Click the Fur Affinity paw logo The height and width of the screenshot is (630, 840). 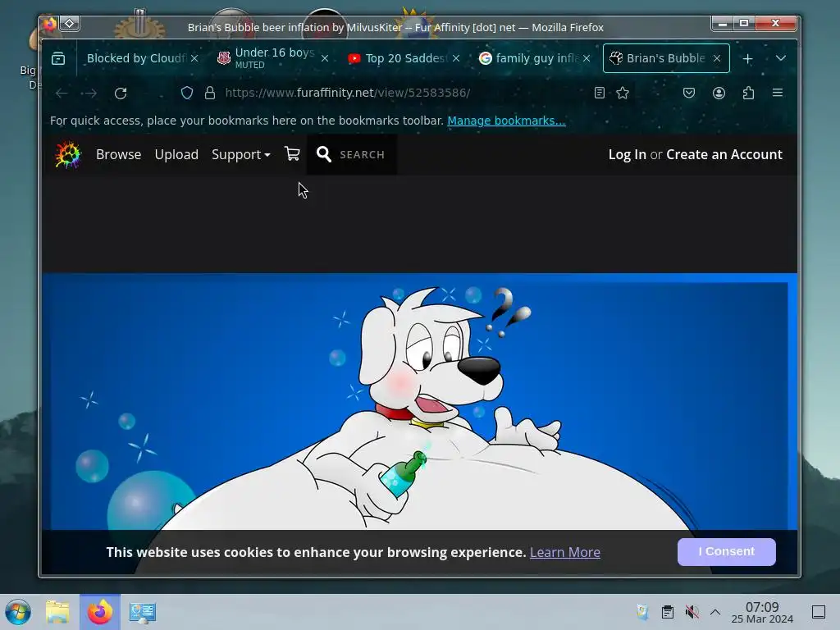[68, 155]
